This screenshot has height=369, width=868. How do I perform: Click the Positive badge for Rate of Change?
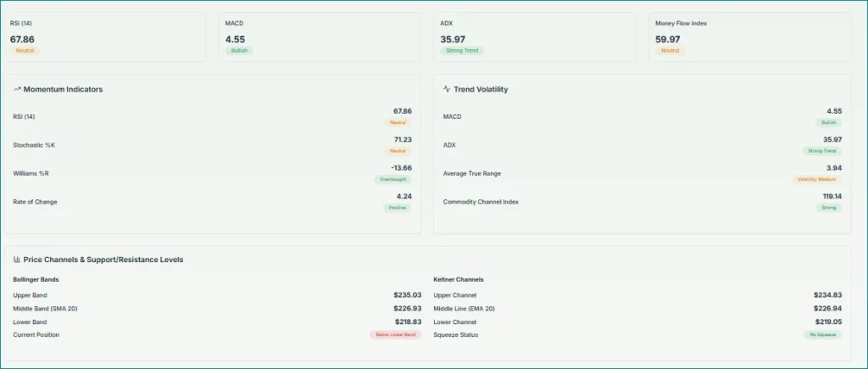[x=397, y=207]
